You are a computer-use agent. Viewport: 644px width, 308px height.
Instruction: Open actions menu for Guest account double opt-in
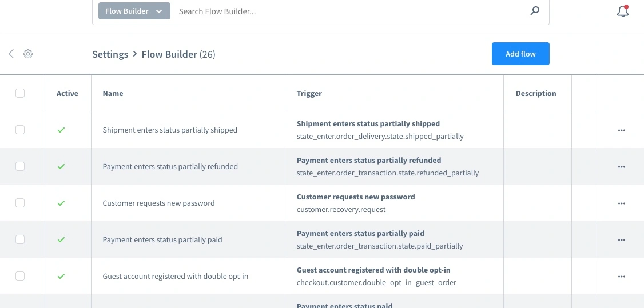click(x=621, y=277)
